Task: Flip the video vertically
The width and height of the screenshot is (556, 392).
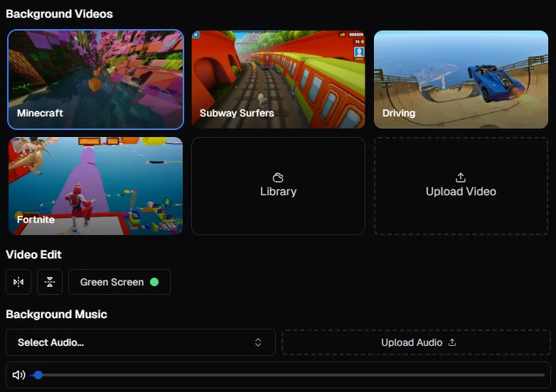Action: click(x=50, y=282)
